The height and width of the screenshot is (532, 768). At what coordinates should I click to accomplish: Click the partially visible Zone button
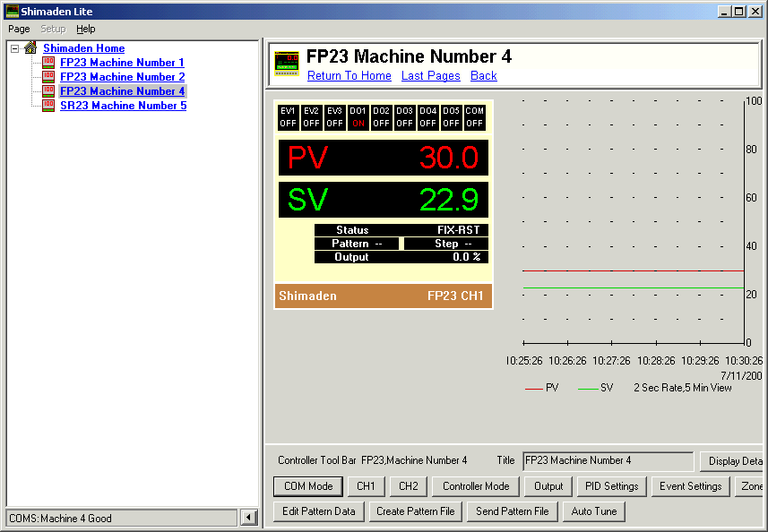(x=749, y=486)
